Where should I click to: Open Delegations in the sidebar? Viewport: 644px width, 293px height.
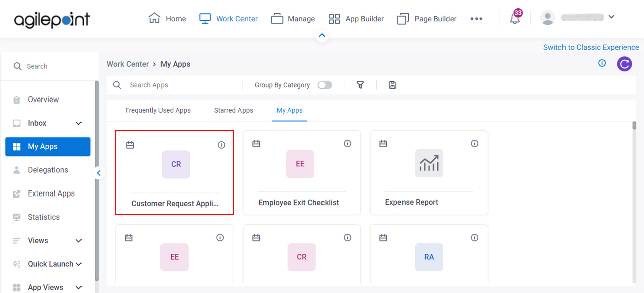[x=47, y=170]
